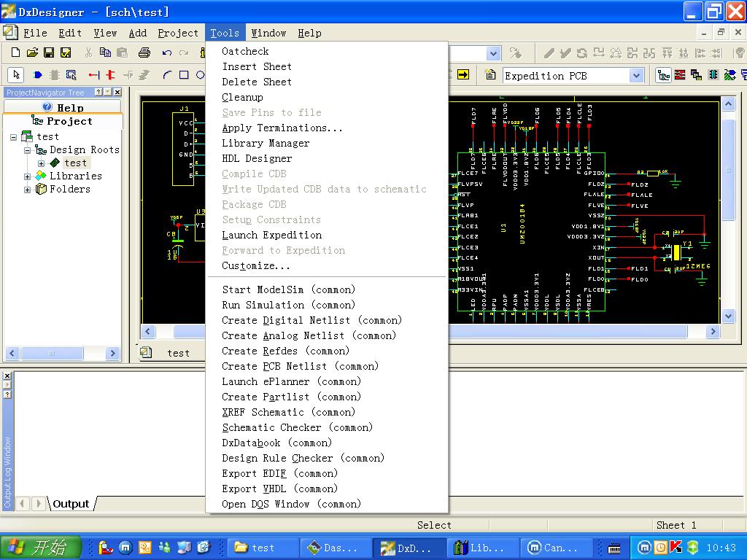Click the Print toolbar icon
Image resolution: width=747 pixels, height=560 pixels.
click(x=144, y=52)
